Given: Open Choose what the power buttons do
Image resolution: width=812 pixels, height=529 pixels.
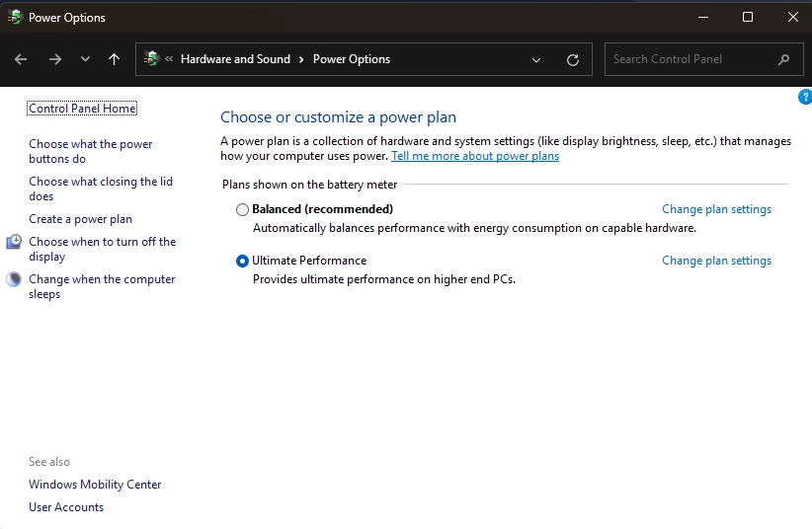Looking at the screenshot, I should [x=91, y=151].
